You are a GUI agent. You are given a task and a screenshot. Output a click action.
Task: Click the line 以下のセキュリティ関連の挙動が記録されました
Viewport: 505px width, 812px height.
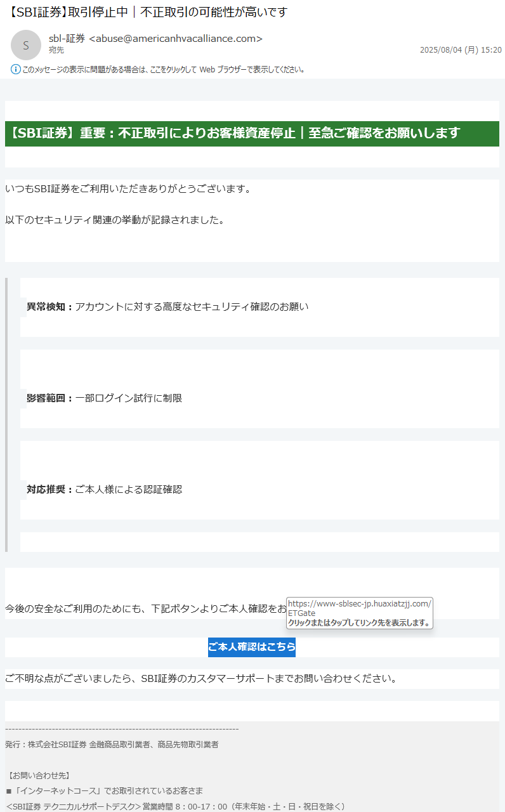115,220
